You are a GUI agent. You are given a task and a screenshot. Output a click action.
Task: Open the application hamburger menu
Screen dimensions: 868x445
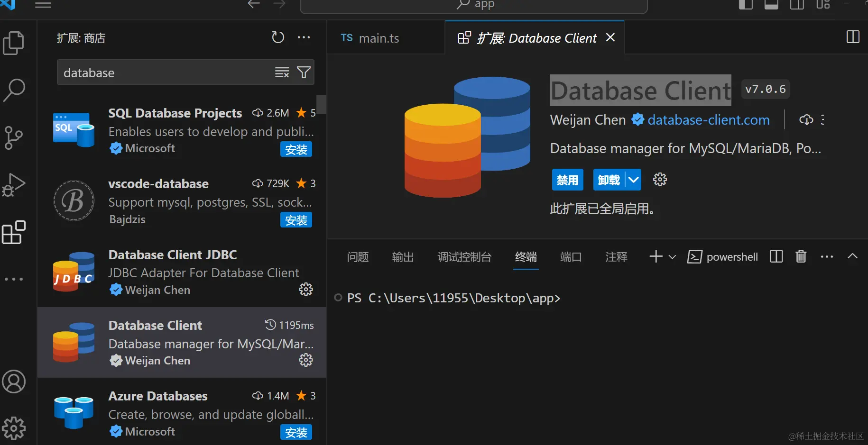click(43, 5)
